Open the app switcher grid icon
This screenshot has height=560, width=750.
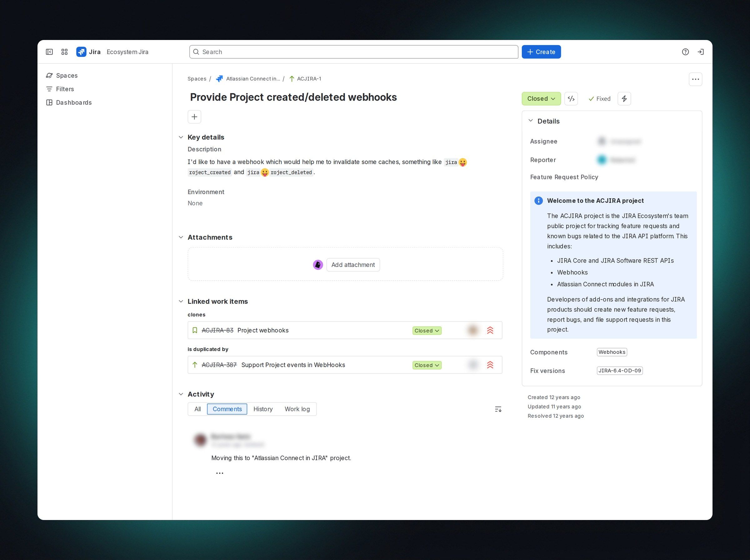(x=64, y=52)
